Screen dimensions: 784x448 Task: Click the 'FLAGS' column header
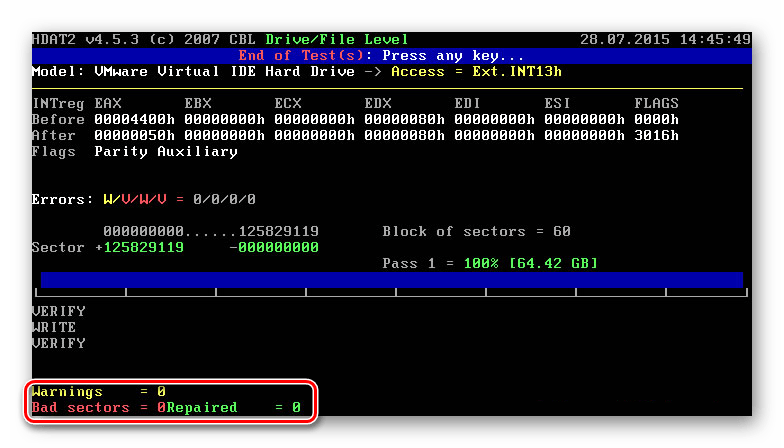pos(656,104)
